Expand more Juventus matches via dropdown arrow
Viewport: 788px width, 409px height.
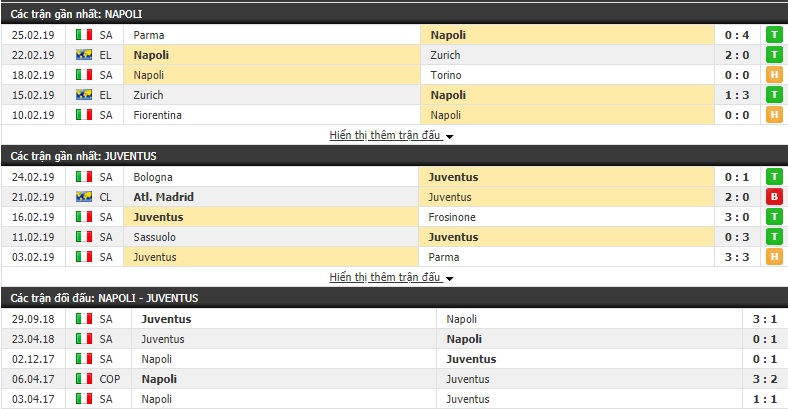click(449, 279)
